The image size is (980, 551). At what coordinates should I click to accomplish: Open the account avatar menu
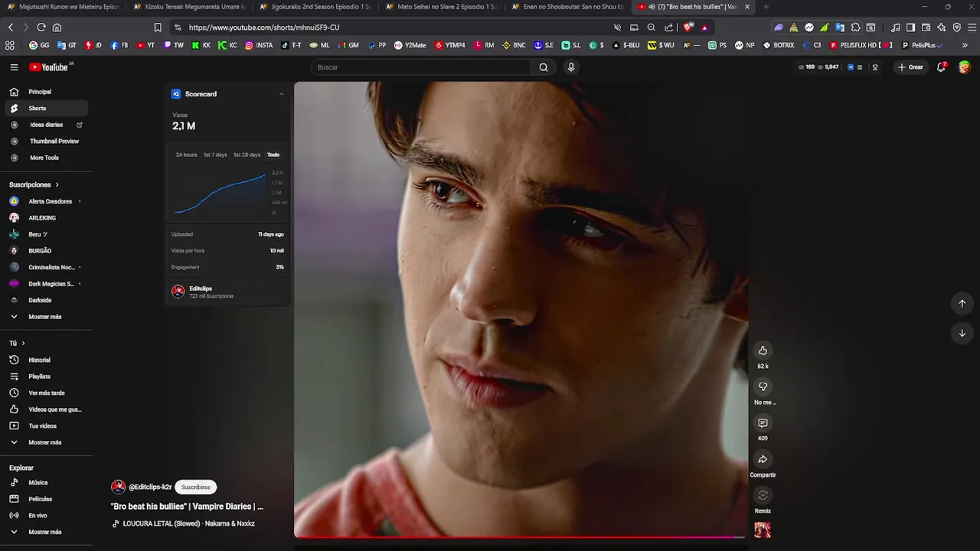[965, 67]
